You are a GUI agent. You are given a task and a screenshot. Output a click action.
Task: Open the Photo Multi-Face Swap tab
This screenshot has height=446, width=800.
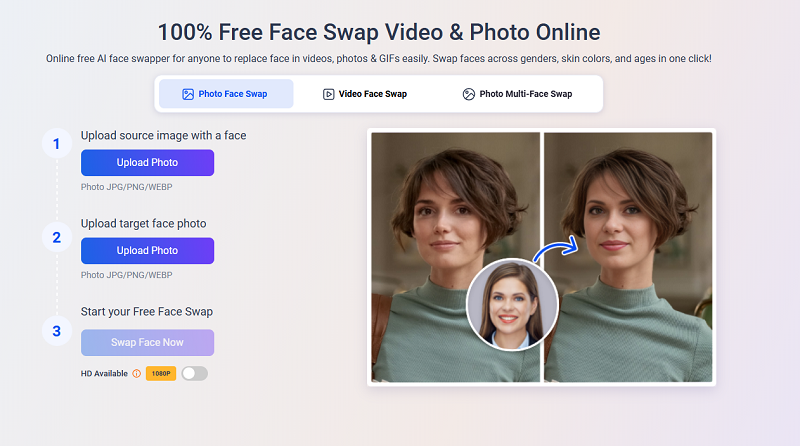(525, 94)
